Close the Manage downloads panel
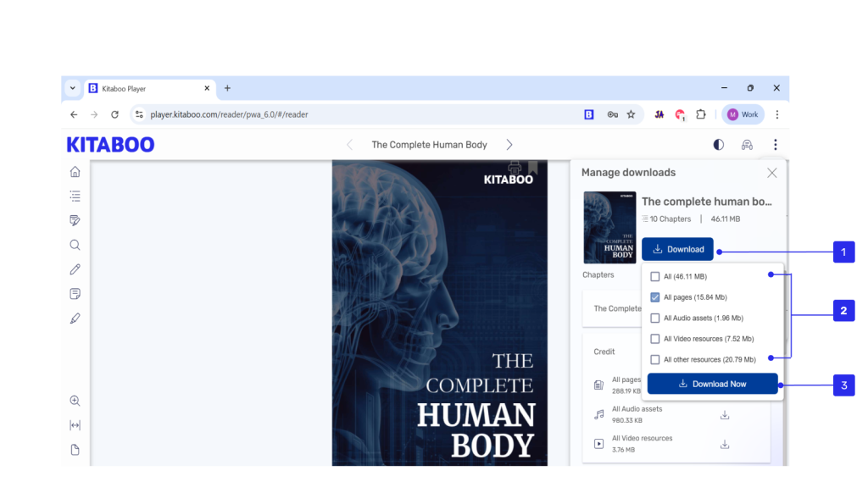Image resolution: width=868 pixels, height=504 pixels. (771, 173)
